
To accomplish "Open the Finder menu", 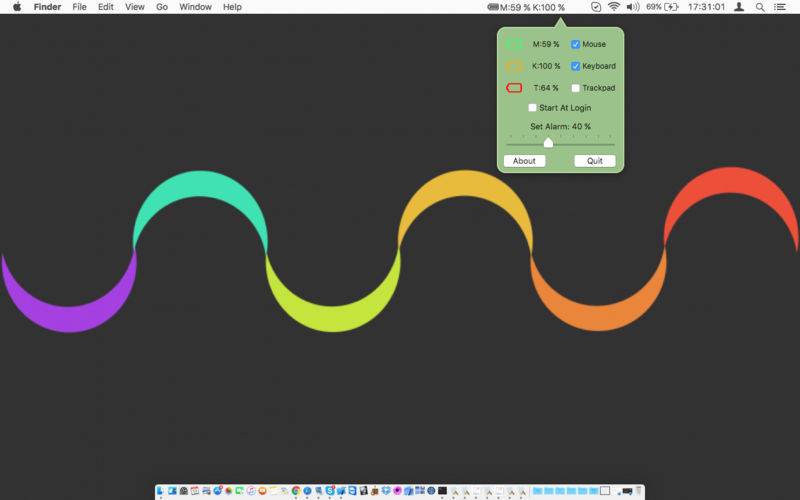I will (47, 7).
